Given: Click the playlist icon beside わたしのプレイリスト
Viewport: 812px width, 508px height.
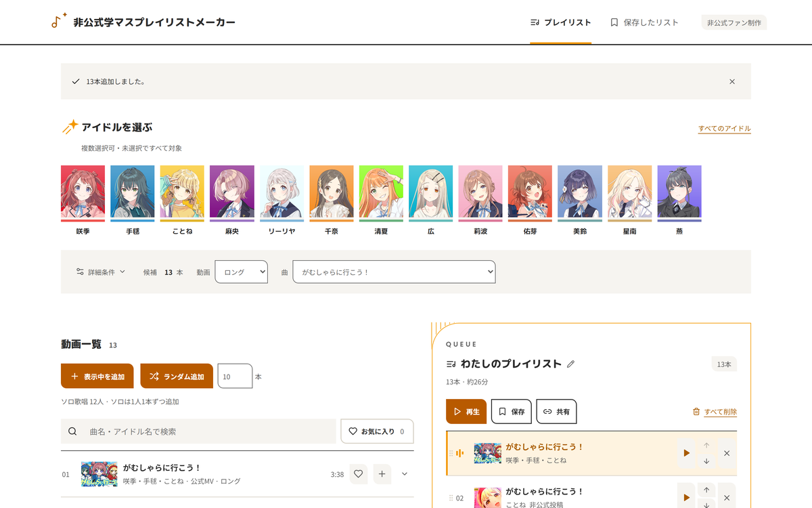Looking at the screenshot, I should point(451,364).
